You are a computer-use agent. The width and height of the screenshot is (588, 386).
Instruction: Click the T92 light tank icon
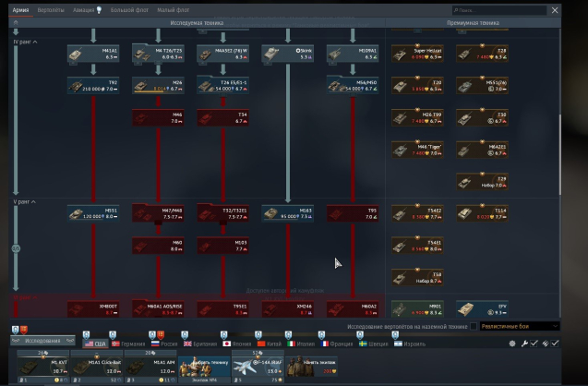coord(90,86)
